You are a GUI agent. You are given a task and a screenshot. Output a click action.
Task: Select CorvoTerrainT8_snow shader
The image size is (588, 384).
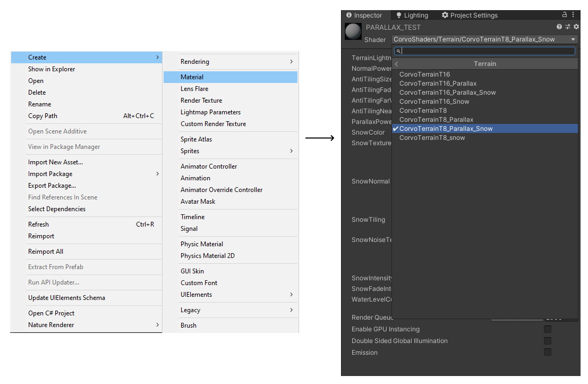click(484, 138)
